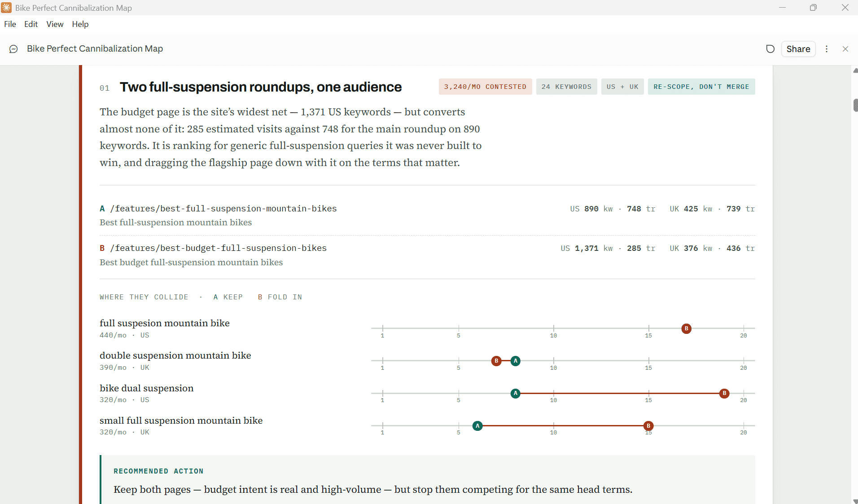Click the section number 01

tap(105, 88)
